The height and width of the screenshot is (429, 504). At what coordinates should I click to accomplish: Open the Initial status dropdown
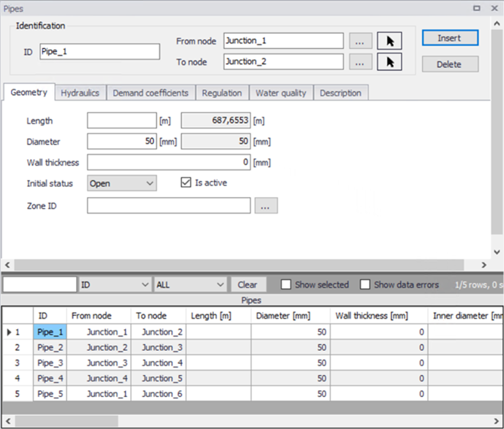122,183
